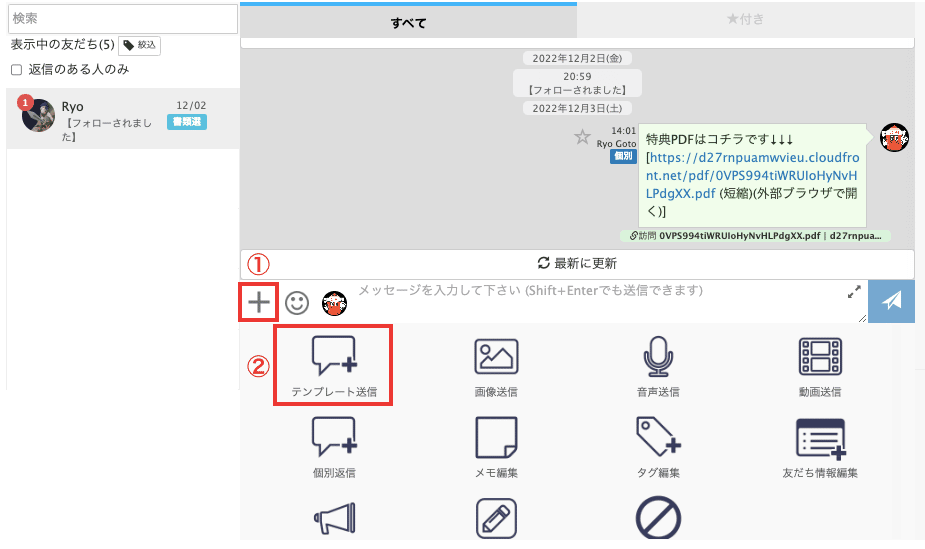Switch to ★付き starred tab
925x549 pixels.
pos(746,19)
